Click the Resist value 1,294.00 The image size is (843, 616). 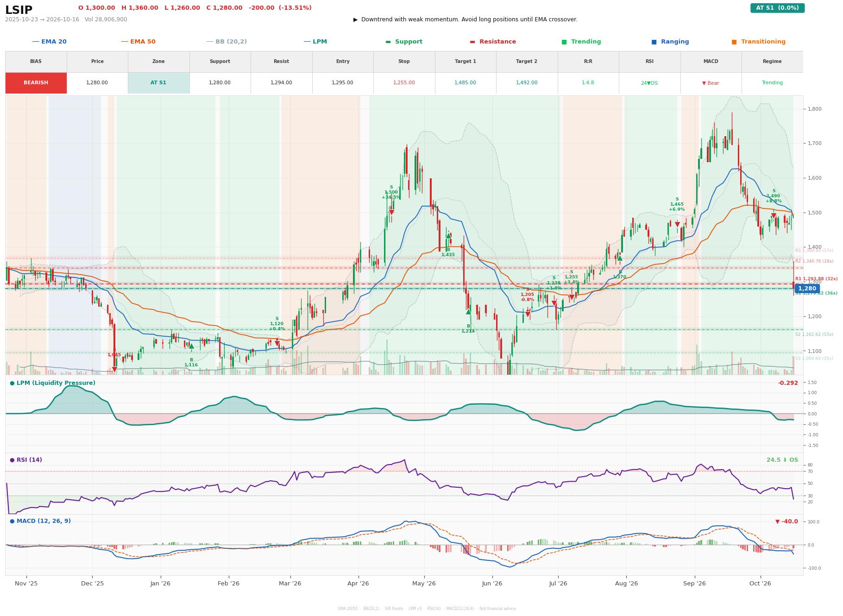(x=281, y=83)
